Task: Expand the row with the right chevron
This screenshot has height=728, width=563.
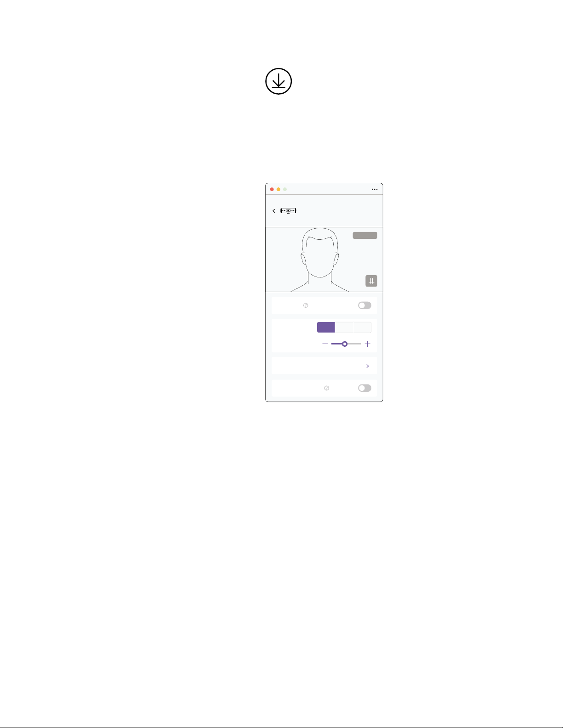Action: point(324,366)
